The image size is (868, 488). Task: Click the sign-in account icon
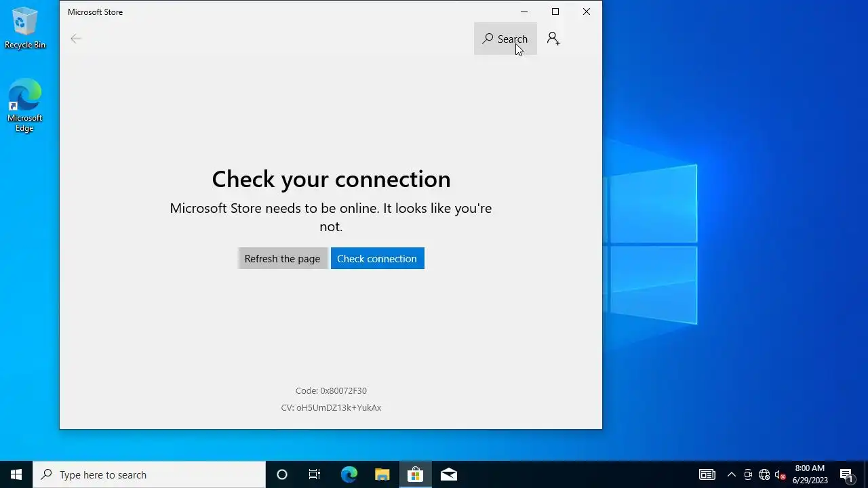[x=553, y=39]
